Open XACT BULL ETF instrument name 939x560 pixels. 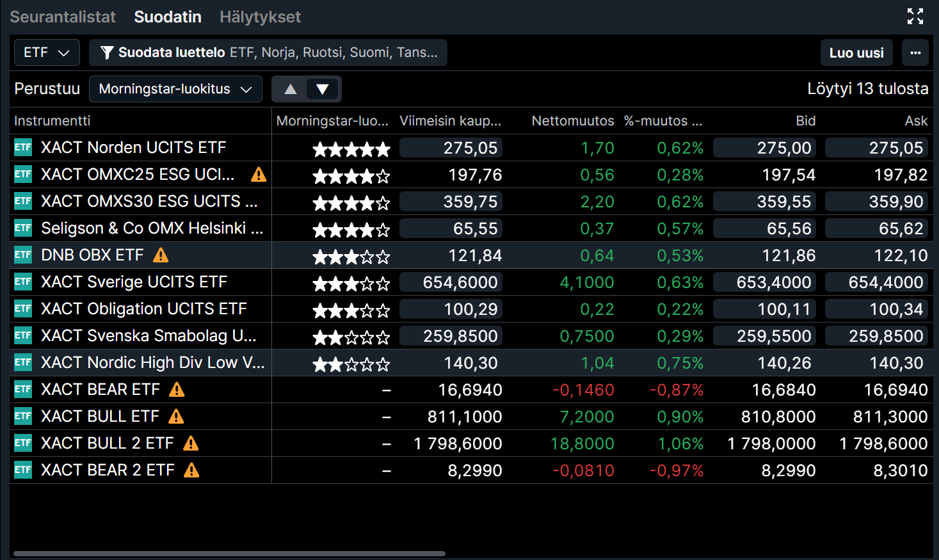pyautogui.click(x=100, y=416)
